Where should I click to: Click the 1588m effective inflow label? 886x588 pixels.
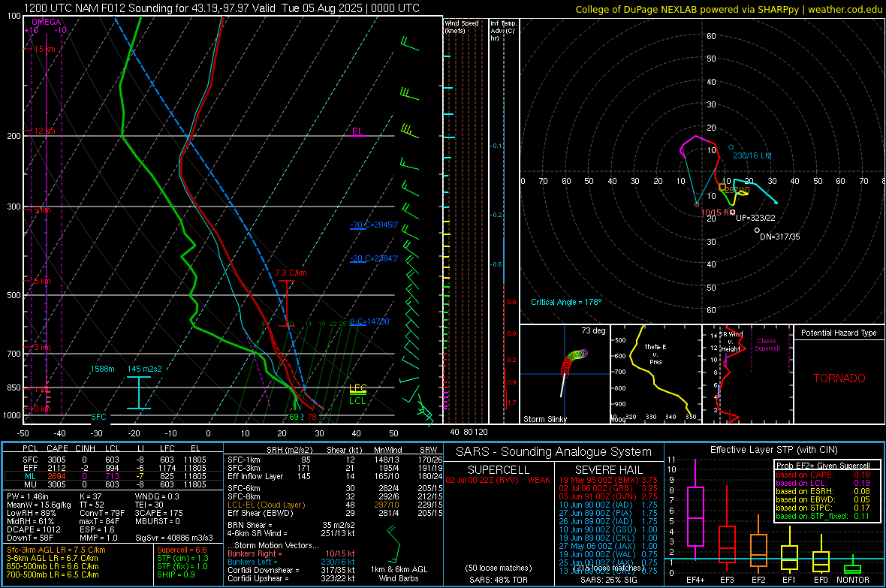point(102,369)
